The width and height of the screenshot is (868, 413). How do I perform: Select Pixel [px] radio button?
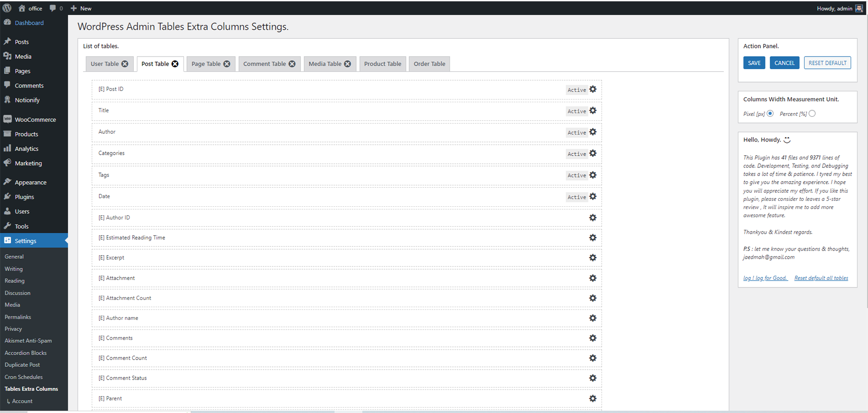(770, 114)
